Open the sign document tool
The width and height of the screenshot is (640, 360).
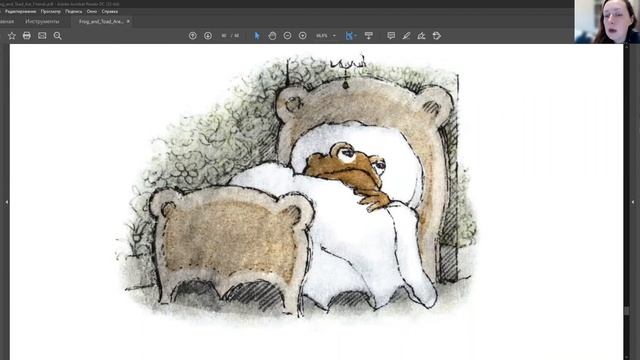421,36
